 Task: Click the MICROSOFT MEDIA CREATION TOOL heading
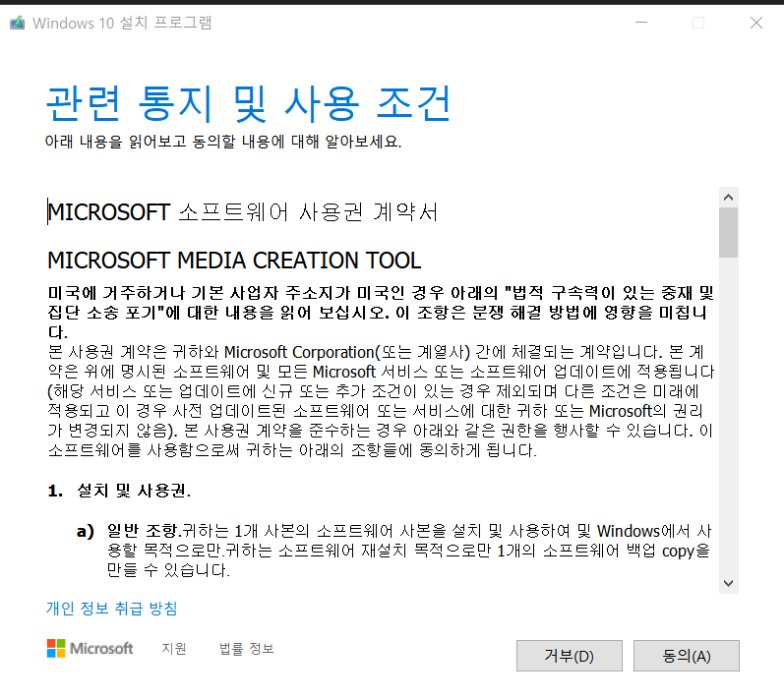234,261
